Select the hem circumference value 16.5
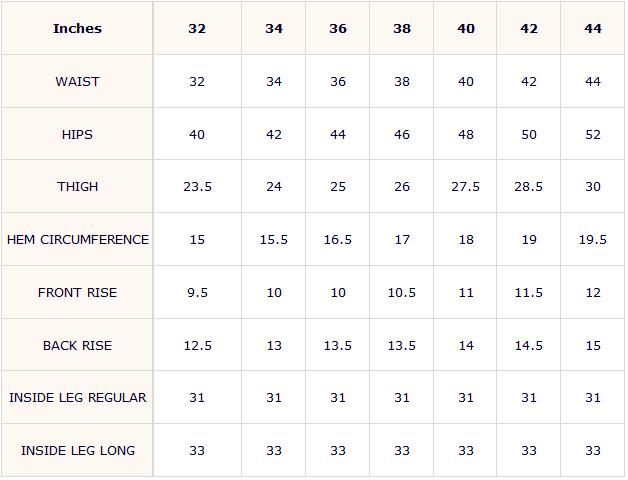 coord(338,240)
